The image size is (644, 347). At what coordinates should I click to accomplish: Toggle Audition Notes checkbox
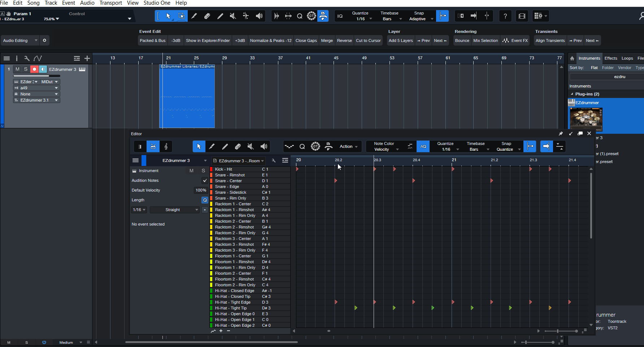(205, 180)
